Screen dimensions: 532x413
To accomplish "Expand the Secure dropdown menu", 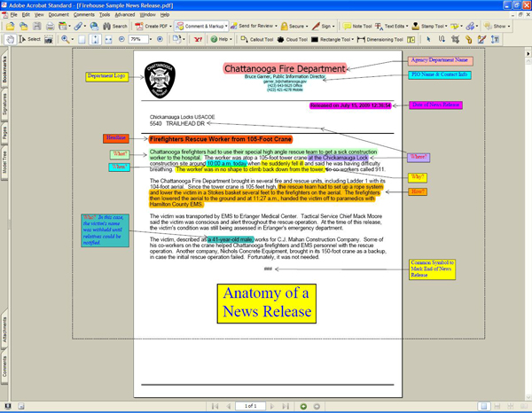I will (307, 26).
